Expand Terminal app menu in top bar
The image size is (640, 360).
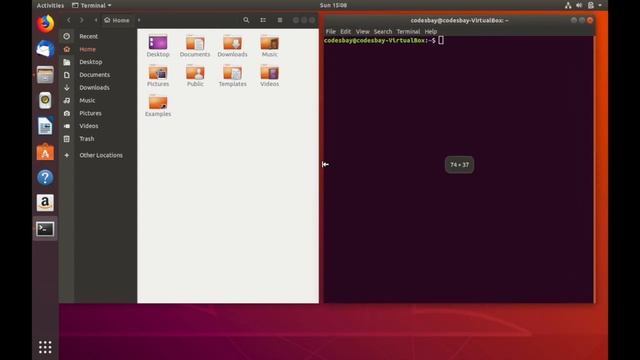point(91,5)
